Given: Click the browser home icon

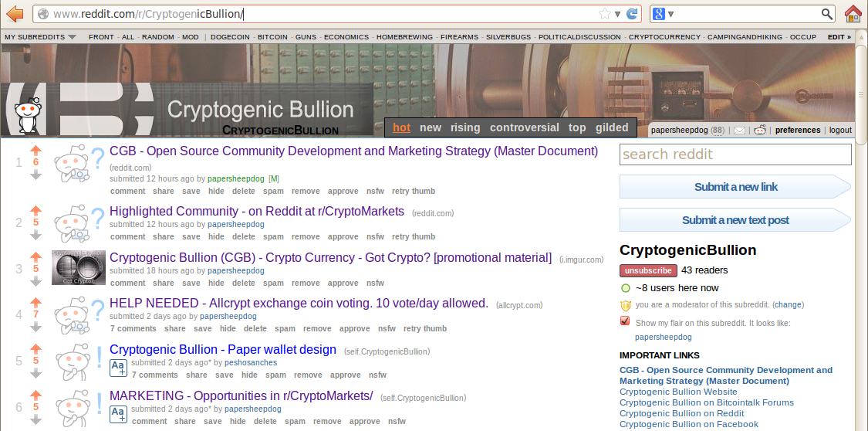Looking at the screenshot, I should [853, 14].
